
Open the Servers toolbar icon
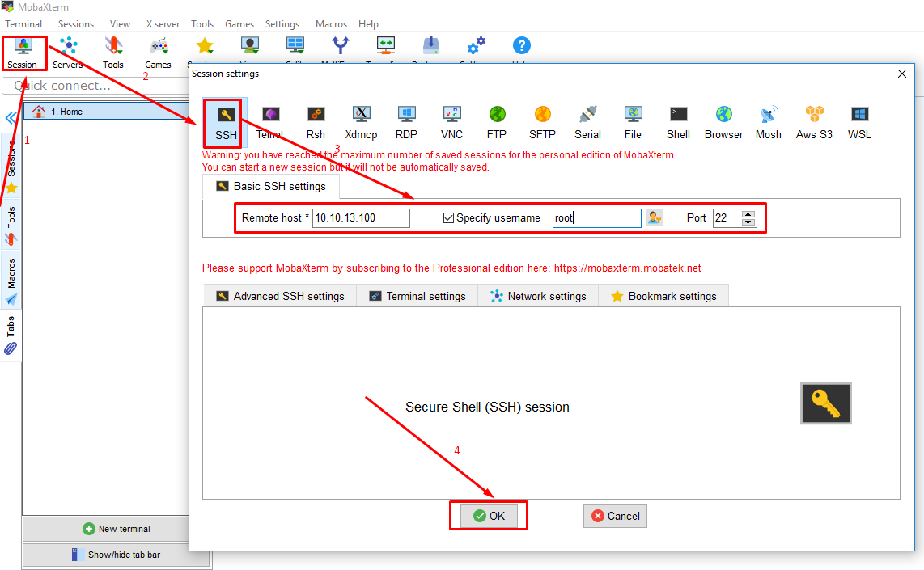[68, 53]
